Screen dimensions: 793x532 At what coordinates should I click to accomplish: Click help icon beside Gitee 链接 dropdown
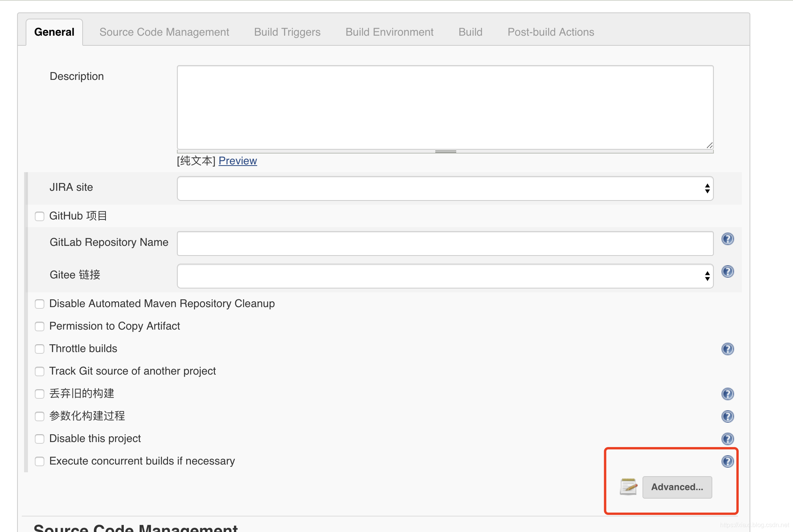(x=727, y=271)
